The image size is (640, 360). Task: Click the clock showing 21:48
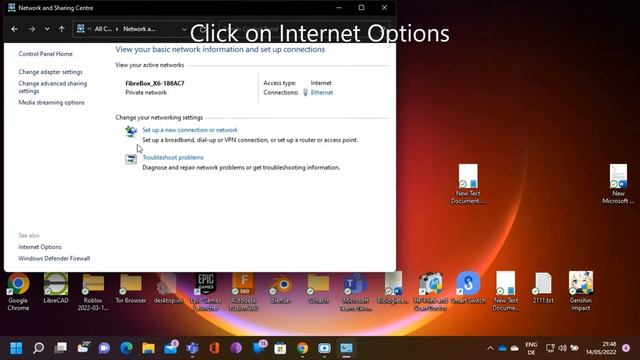[601, 348]
